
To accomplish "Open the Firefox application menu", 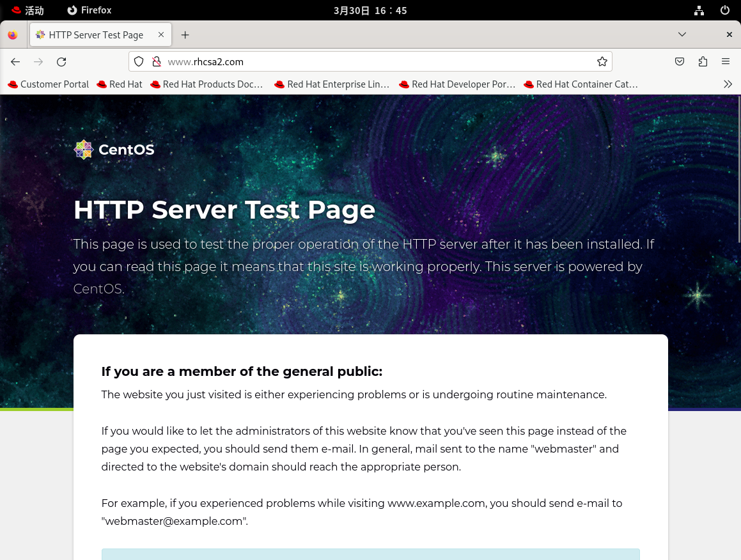I will click(726, 61).
